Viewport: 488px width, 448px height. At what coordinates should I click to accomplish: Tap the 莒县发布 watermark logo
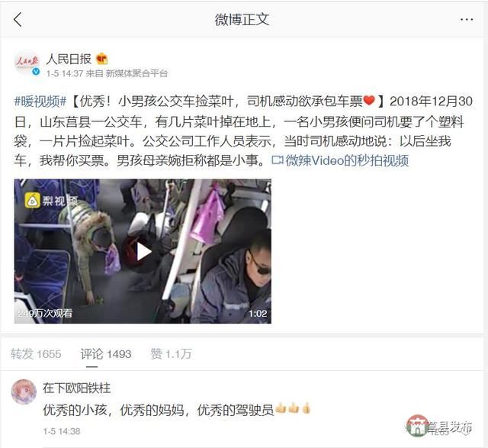tap(439, 426)
